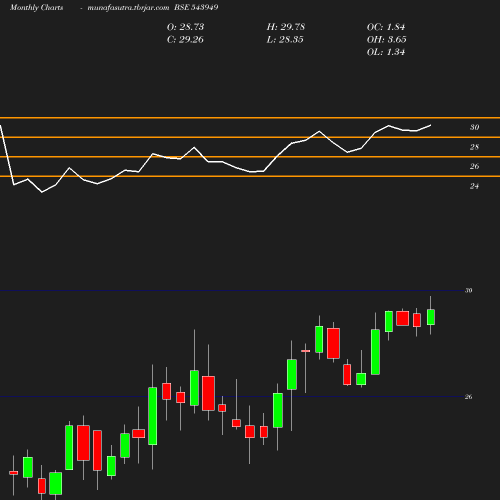Click the high value H: 29.78
This screenshot has height=500, width=500.
click(286, 27)
